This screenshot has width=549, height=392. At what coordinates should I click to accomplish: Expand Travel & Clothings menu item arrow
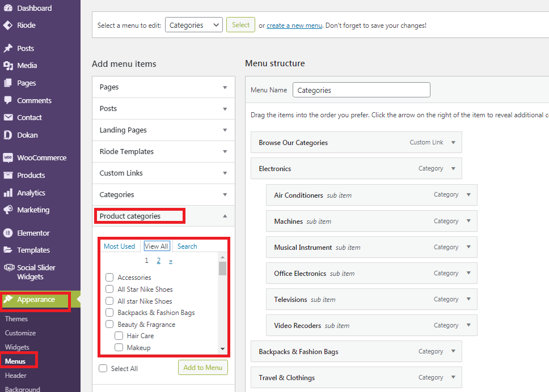[453, 377]
